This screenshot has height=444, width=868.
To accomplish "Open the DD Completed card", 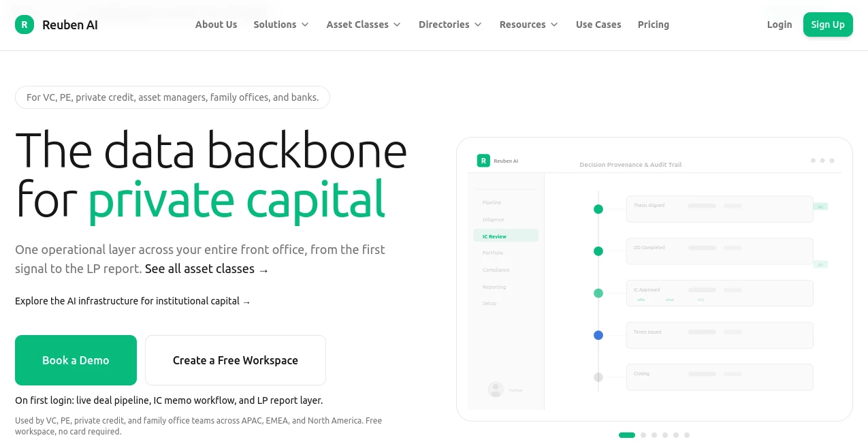I will (720, 251).
